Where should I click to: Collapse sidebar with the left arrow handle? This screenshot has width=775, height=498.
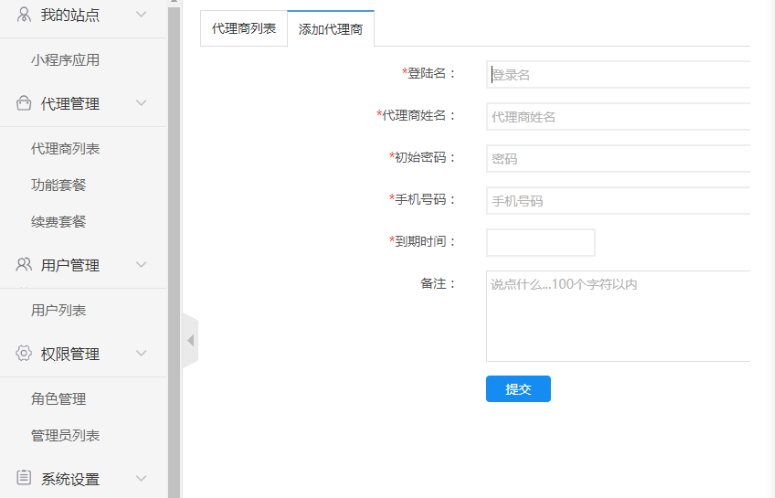click(x=190, y=341)
